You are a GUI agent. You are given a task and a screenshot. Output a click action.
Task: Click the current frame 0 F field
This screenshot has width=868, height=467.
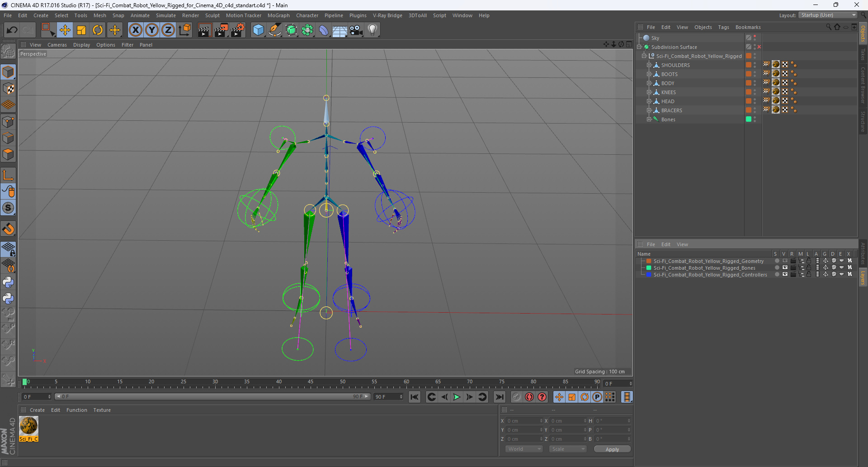coord(618,384)
